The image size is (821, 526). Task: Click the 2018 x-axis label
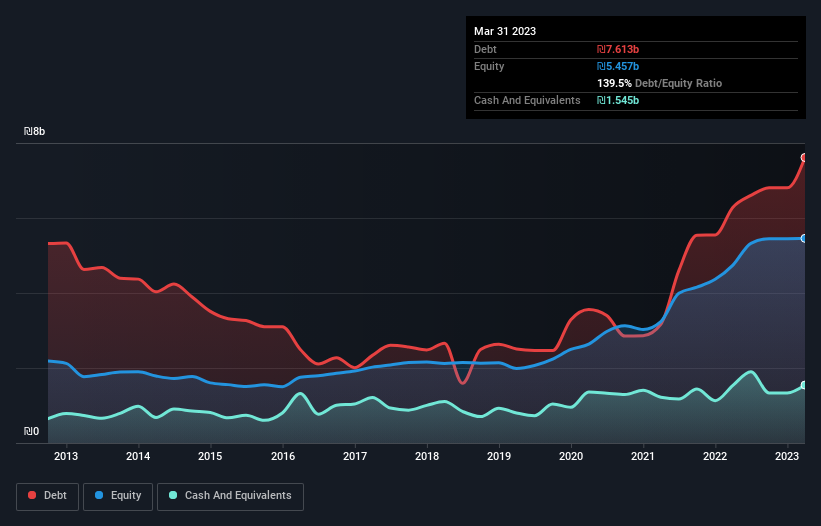[427, 457]
